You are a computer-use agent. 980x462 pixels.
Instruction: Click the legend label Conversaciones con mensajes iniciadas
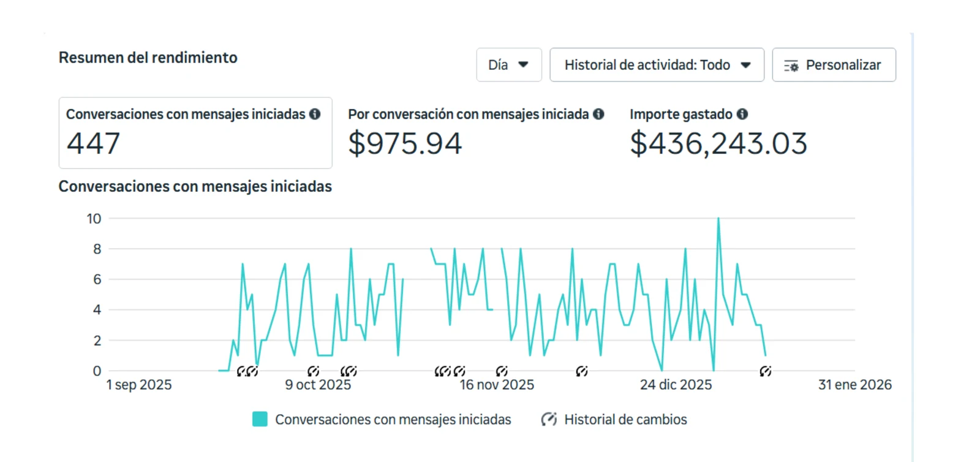pyautogui.click(x=393, y=420)
